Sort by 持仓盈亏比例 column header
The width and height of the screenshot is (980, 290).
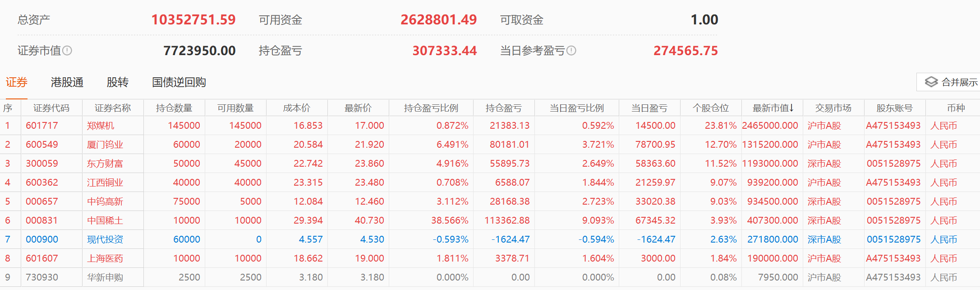click(431, 108)
